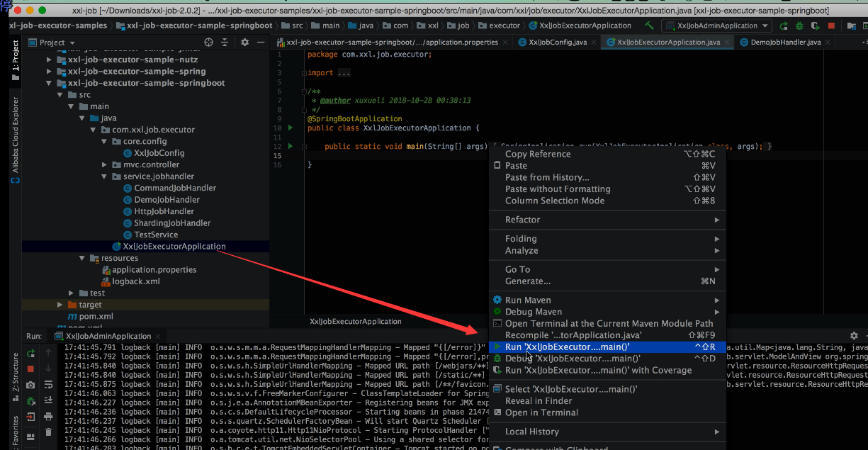Viewport: 868px width, 450px height.
Task: Click the Down stack trace arrow in Run panel
Action: (48, 369)
